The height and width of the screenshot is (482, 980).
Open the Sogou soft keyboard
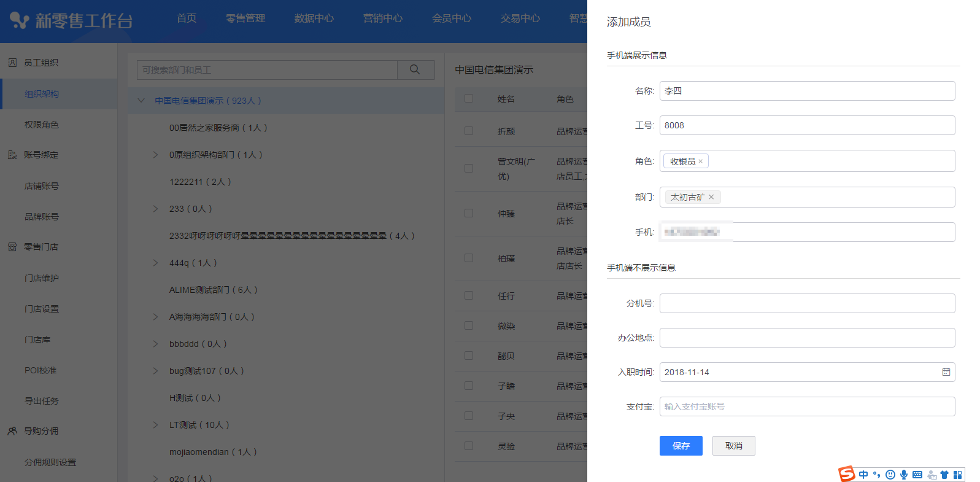pyautogui.click(x=917, y=475)
